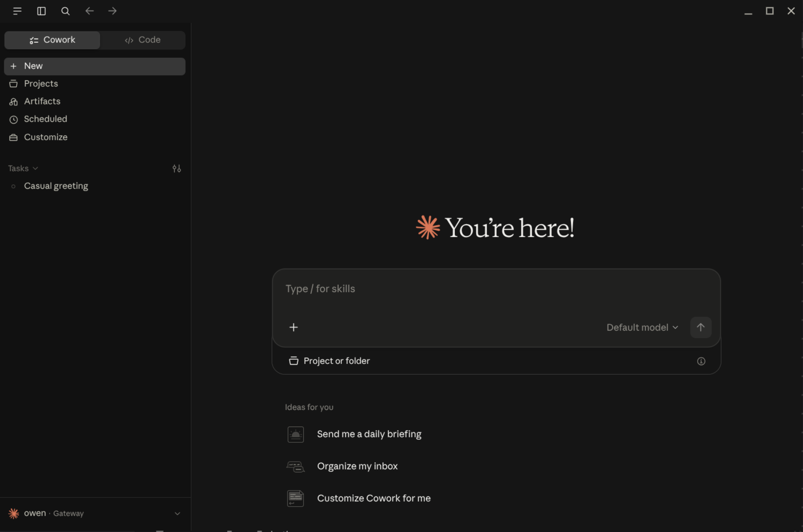Expand the owen account menu chevron
This screenshot has height=532, width=803.
[177, 514]
